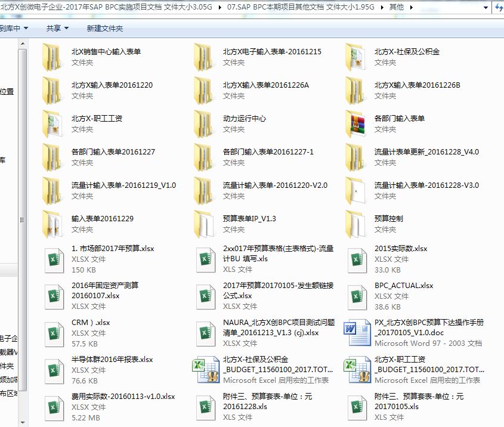Expand arrow after 07.SAP BPC本期项目其他文档 breadcrumb
Screen dimensions: 504x427
point(382,7)
